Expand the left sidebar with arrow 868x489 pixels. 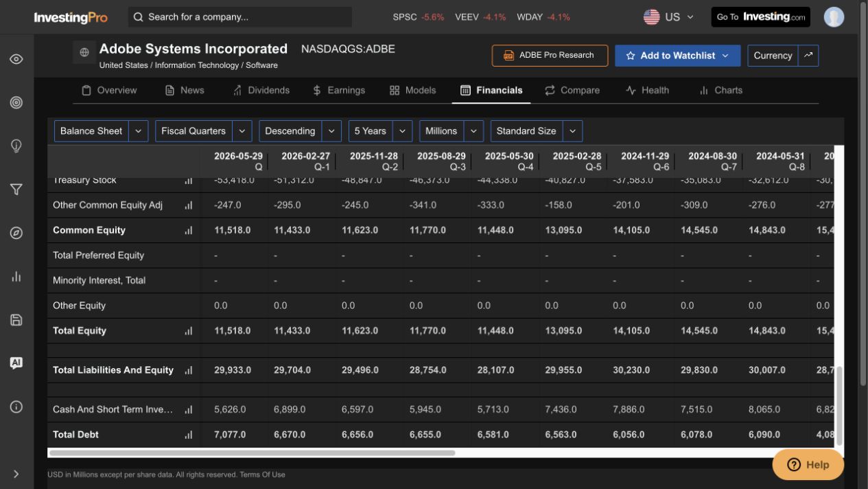16,474
